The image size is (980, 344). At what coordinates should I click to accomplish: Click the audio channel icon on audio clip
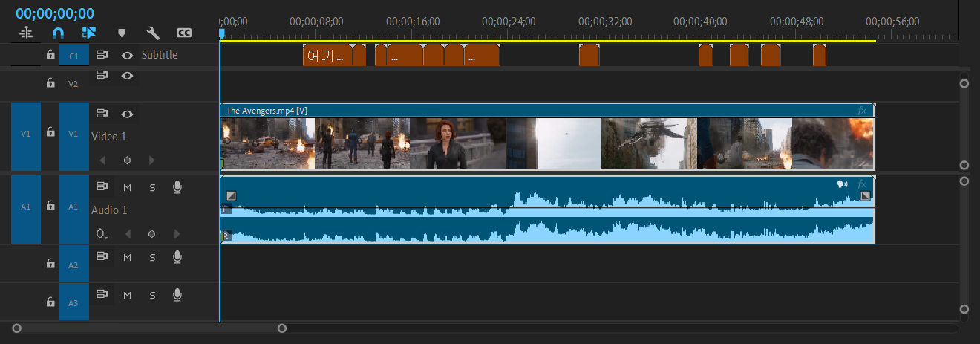(843, 184)
